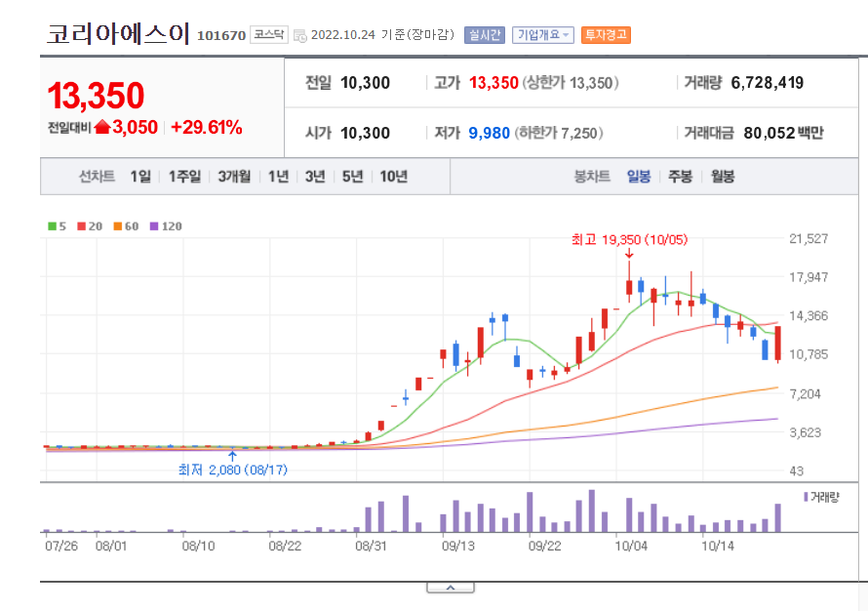Click the 코리아에스이 stock name heading
This screenshot has width=868, height=611.
pos(118,34)
